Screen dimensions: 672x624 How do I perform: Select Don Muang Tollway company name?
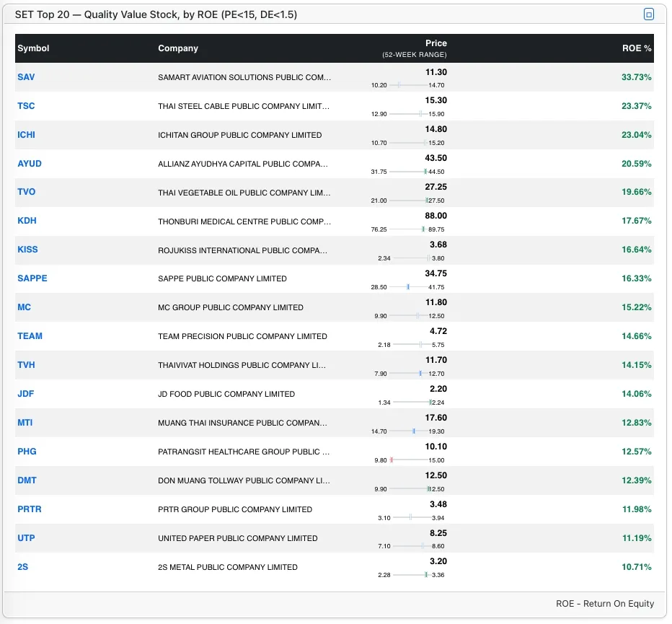[x=244, y=480]
